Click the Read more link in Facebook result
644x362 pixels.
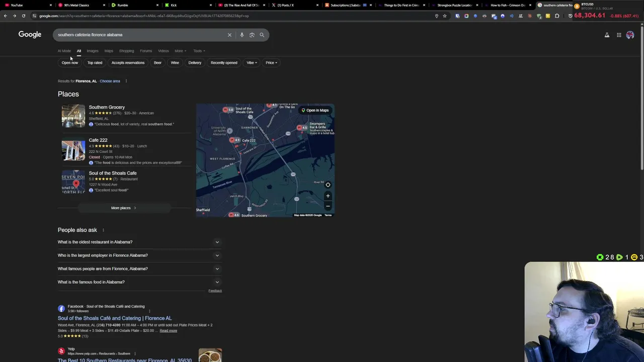169,330
